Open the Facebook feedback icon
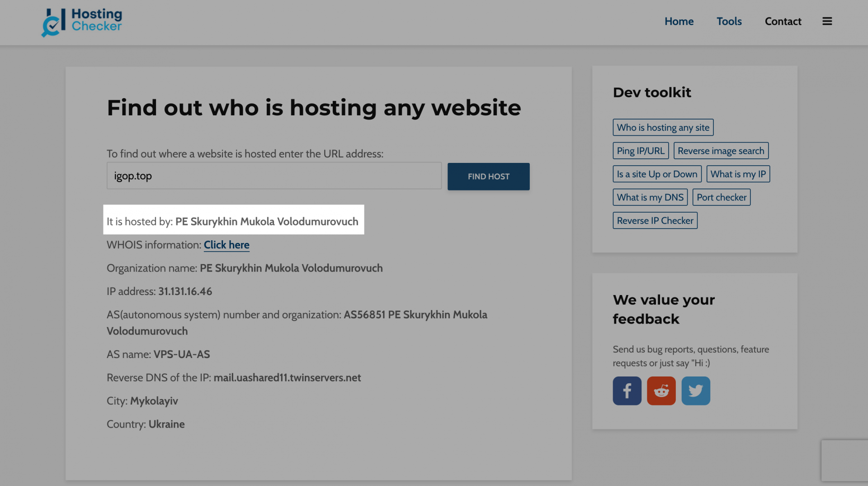The image size is (868, 486). coord(627,391)
